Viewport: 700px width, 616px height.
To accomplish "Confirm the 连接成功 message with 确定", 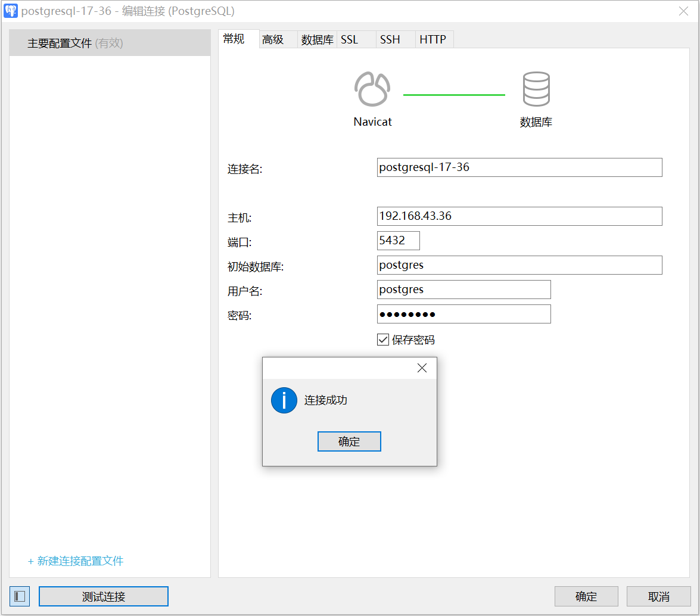I will (x=349, y=441).
